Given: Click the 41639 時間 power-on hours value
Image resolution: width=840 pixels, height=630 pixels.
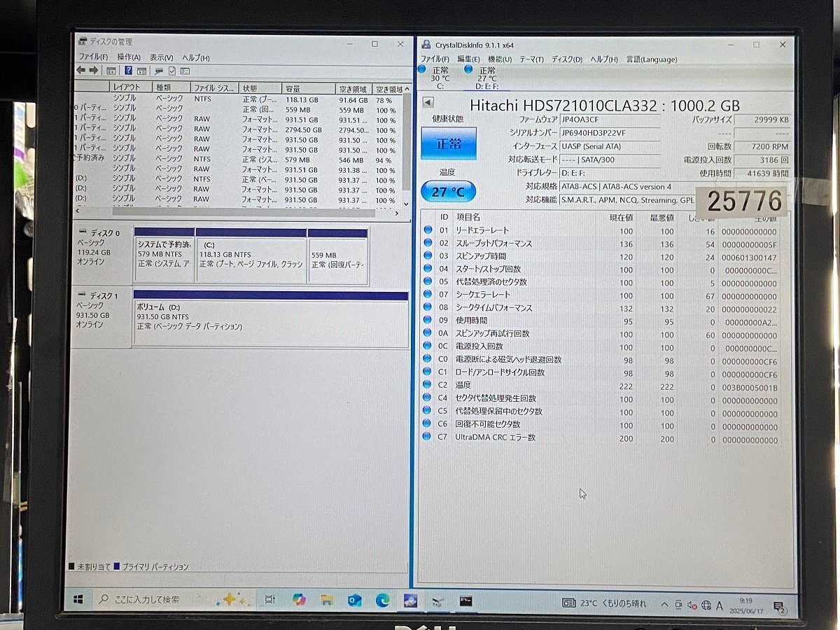Looking at the screenshot, I should pyautogui.click(x=763, y=174).
